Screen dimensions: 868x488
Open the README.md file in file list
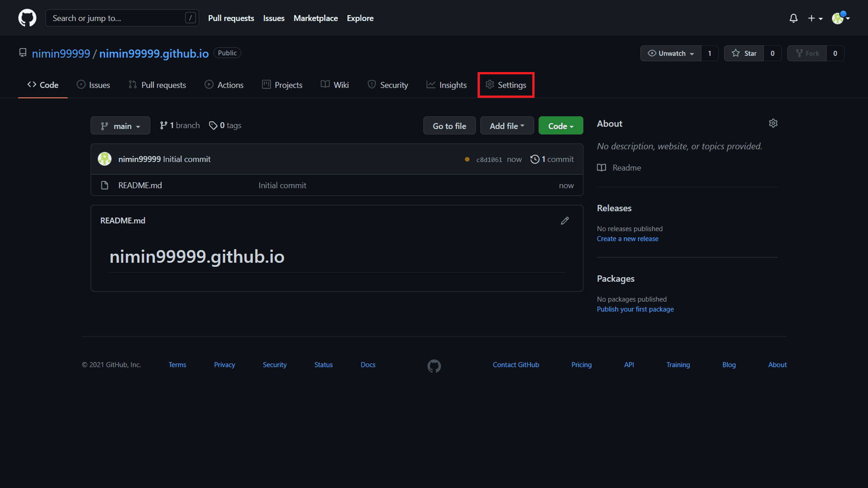click(x=140, y=185)
